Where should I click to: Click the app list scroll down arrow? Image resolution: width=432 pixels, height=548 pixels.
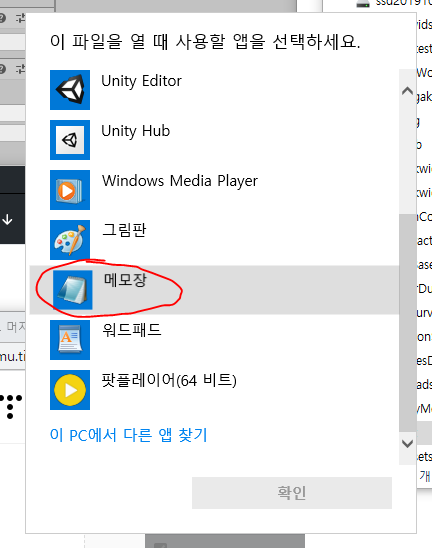tap(407, 444)
